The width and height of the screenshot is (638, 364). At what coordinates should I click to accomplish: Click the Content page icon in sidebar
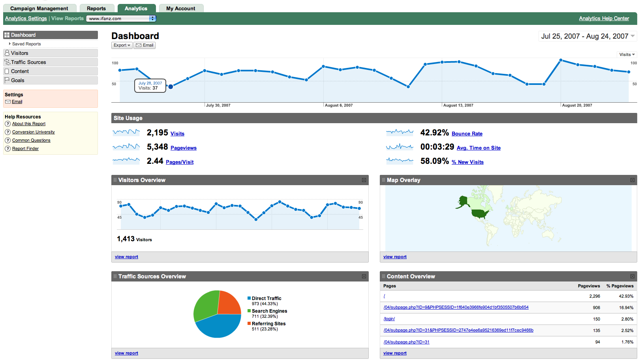(x=7, y=71)
